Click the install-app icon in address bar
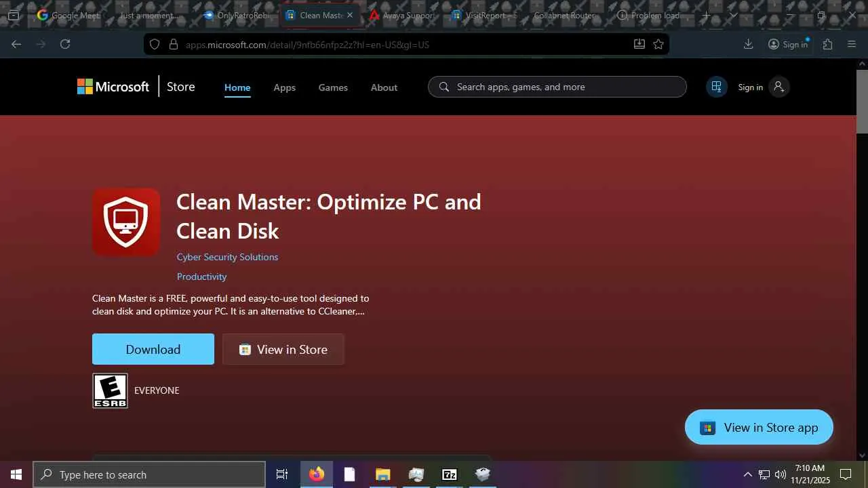 tap(639, 44)
